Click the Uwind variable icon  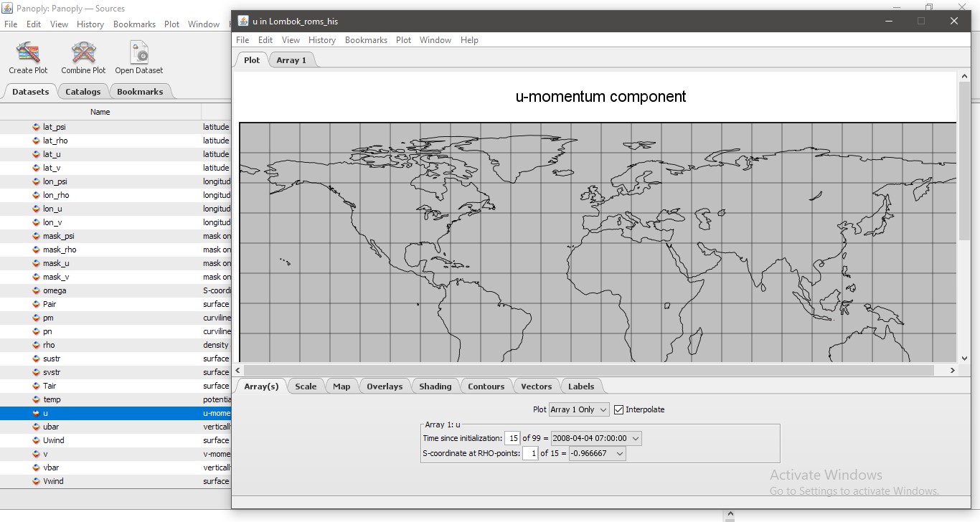[x=37, y=440]
